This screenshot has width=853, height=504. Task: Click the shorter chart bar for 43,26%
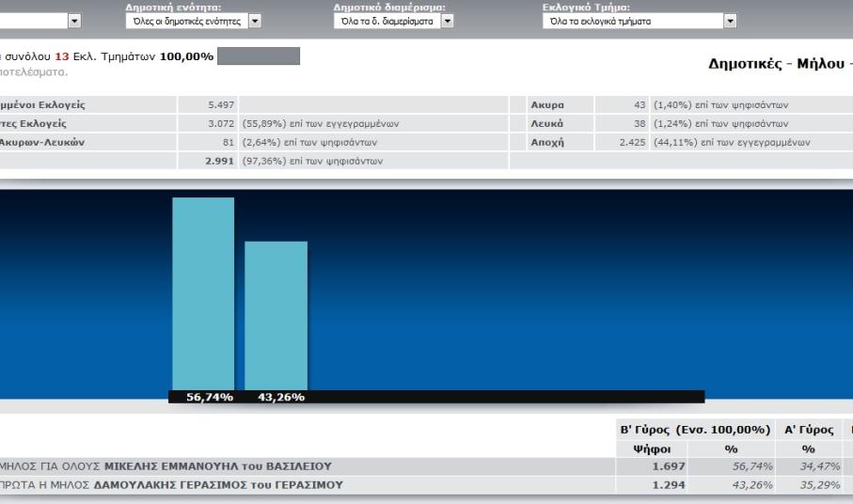coord(276,315)
